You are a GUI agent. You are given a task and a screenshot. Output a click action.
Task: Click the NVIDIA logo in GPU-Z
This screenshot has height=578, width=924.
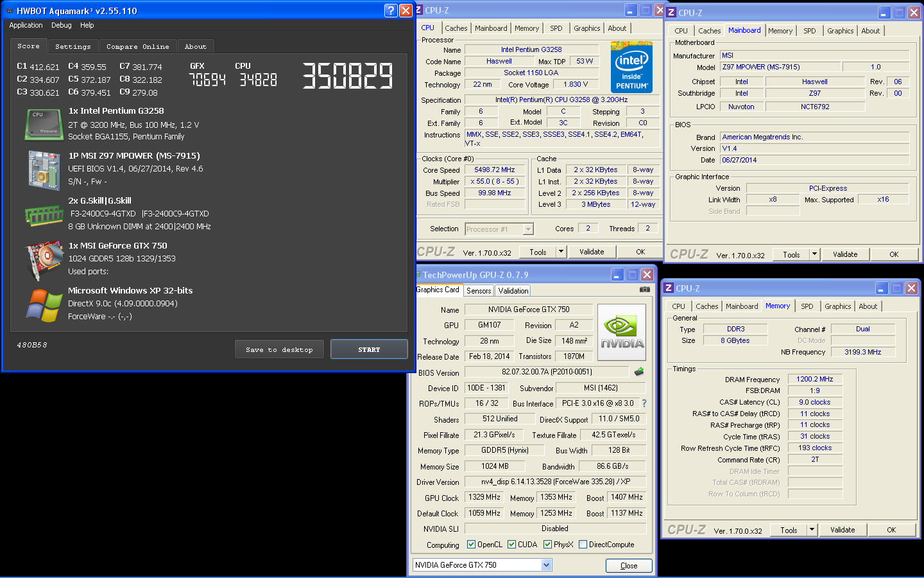[622, 333]
